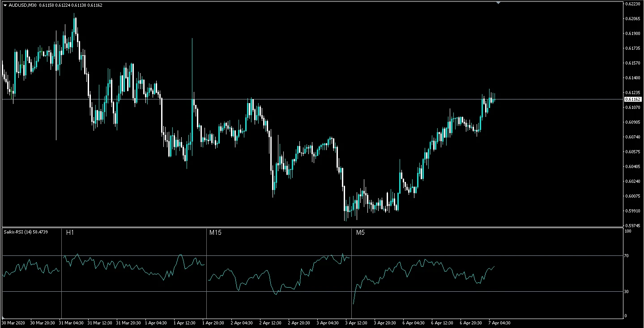Click the 1 Apr 20:30 time label
Screen dimensions: 644x328
(x=214, y=323)
